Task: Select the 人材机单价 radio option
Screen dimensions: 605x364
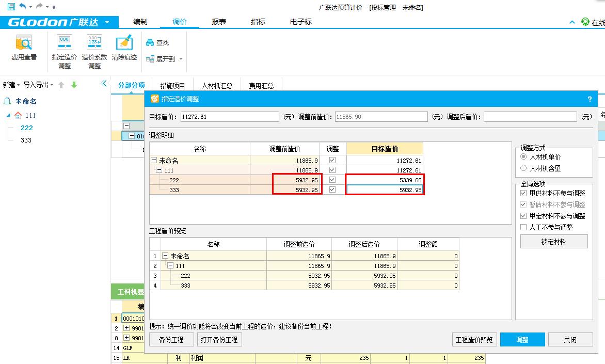Action: [523, 157]
